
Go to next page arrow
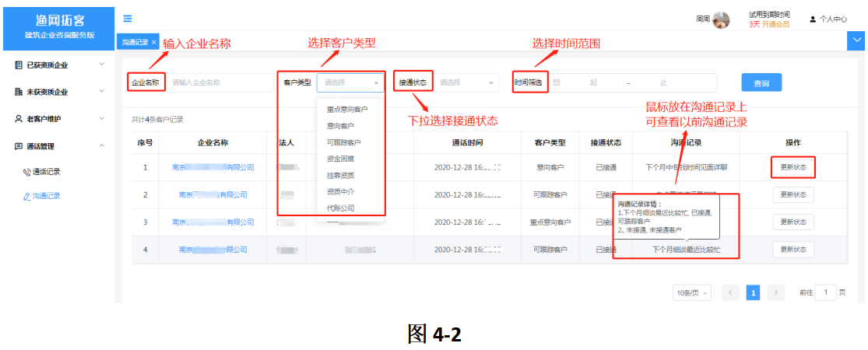(776, 292)
